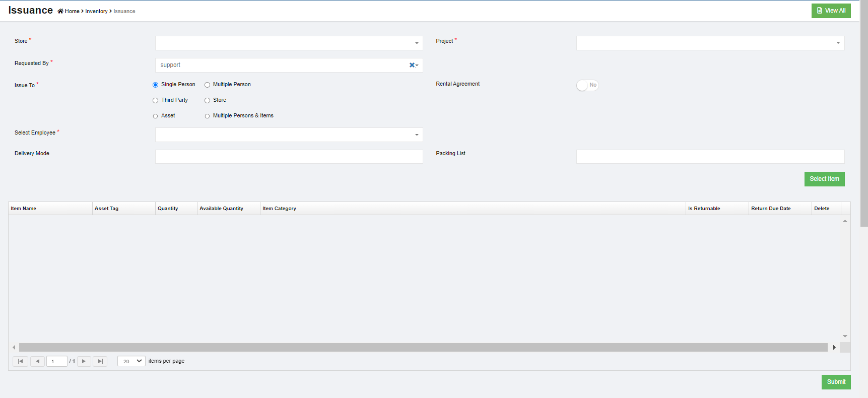Select Multiple Person radio option
Image resolution: width=868 pixels, height=398 pixels.
pyautogui.click(x=207, y=85)
